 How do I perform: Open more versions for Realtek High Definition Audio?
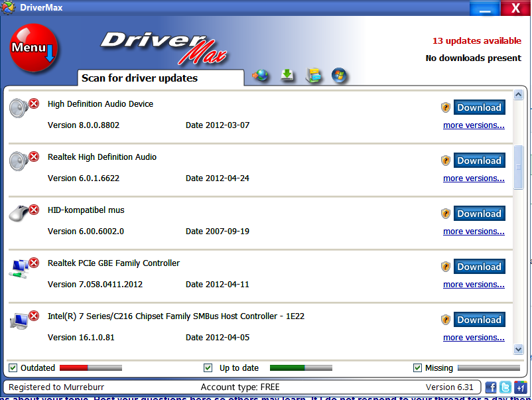click(x=474, y=178)
